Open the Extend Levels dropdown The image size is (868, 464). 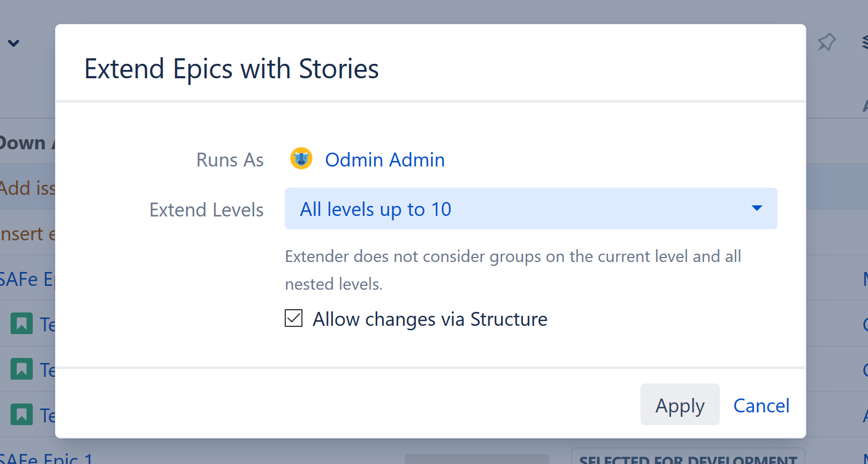coord(531,209)
